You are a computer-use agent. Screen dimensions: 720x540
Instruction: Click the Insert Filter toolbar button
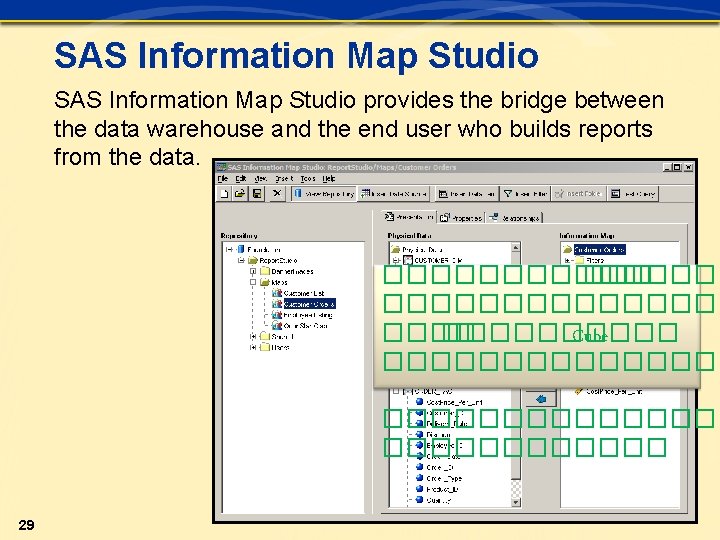525,194
